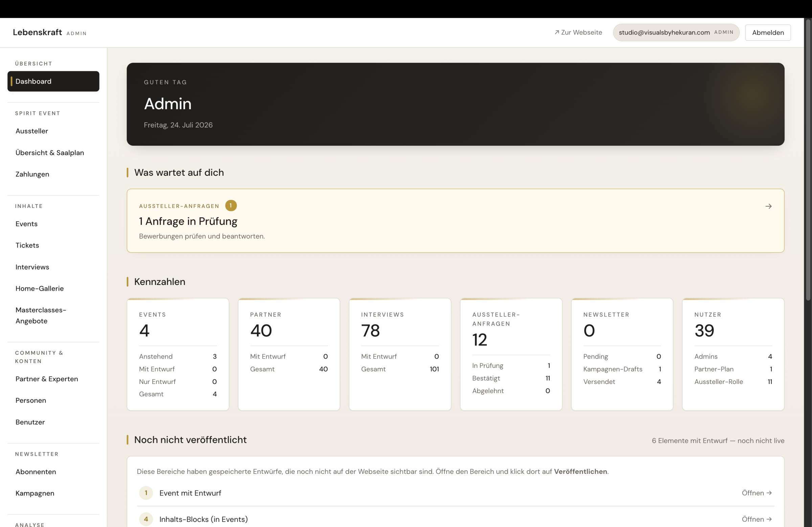The width and height of the screenshot is (812, 527).
Task: Open the Interviews card showing 78
Action: pyautogui.click(x=400, y=354)
